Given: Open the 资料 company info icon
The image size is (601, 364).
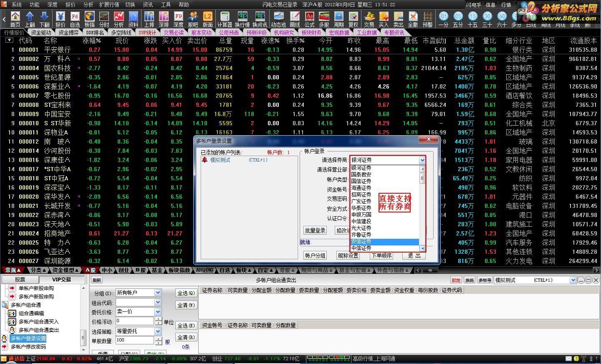Looking at the screenshot, I should [x=134, y=19].
